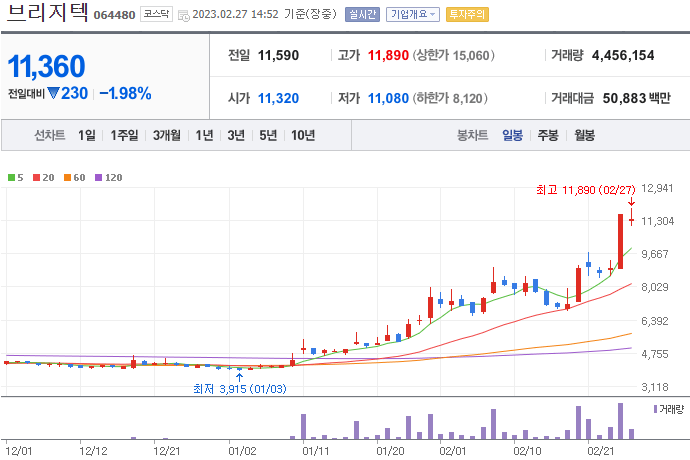This screenshot has height=460, width=690.
Task: Click the stock code 064480
Action: [114, 15]
